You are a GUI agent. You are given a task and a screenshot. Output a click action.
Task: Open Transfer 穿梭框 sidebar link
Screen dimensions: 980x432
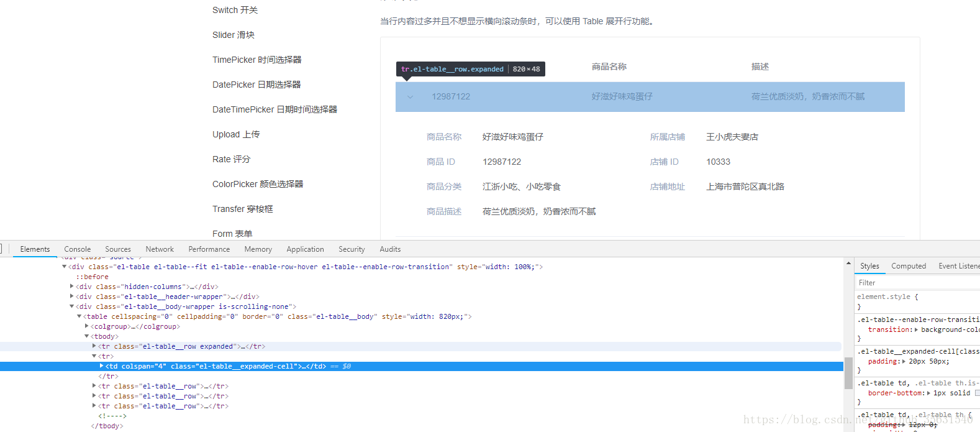pos(243,209)
